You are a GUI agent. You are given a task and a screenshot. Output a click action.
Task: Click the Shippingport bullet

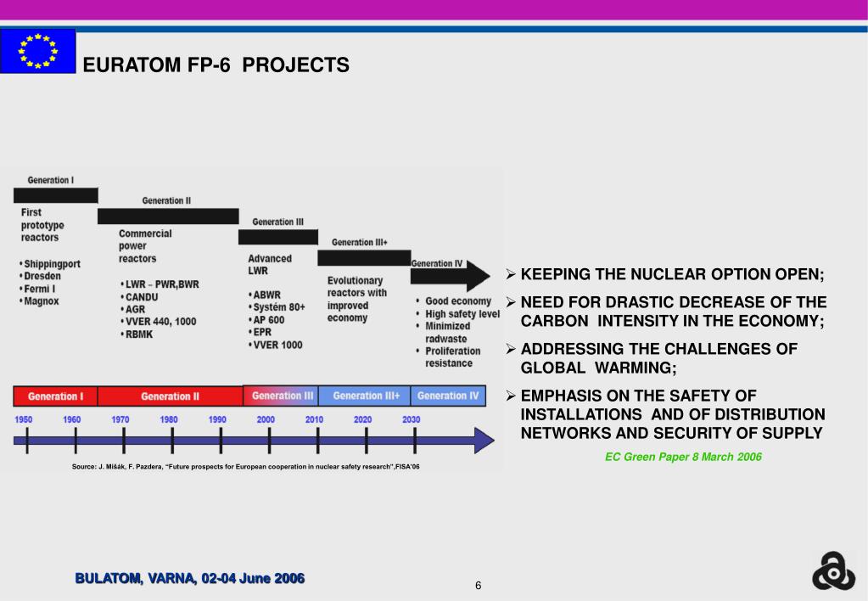pyautogui.click(x=50, y=264)
